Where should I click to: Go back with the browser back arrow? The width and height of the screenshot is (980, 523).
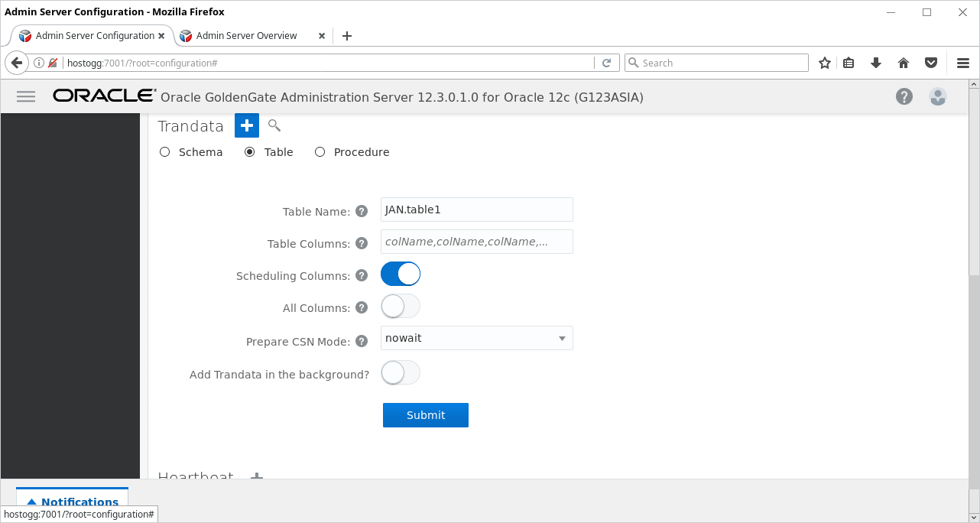[x=17, y=63]
